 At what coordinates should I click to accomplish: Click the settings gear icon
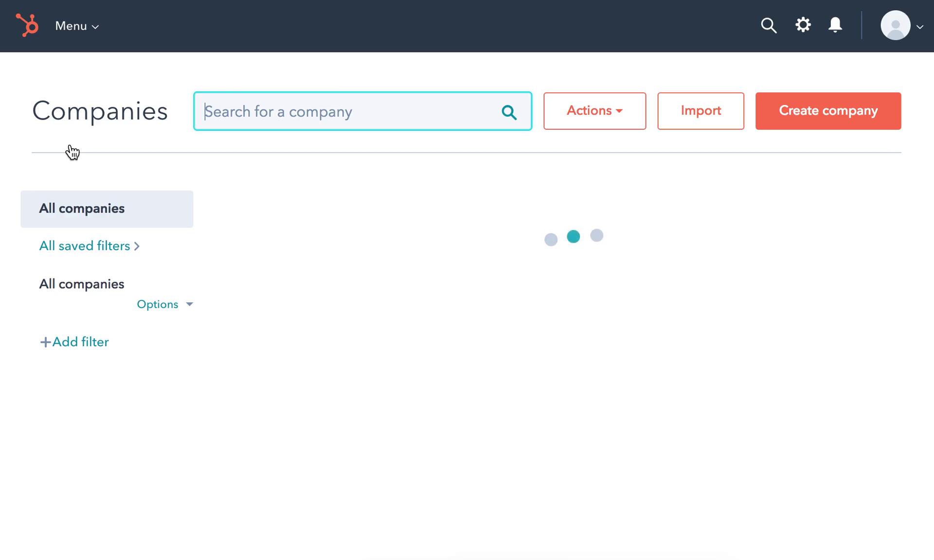pyautogui.click(x=803, y=25)
